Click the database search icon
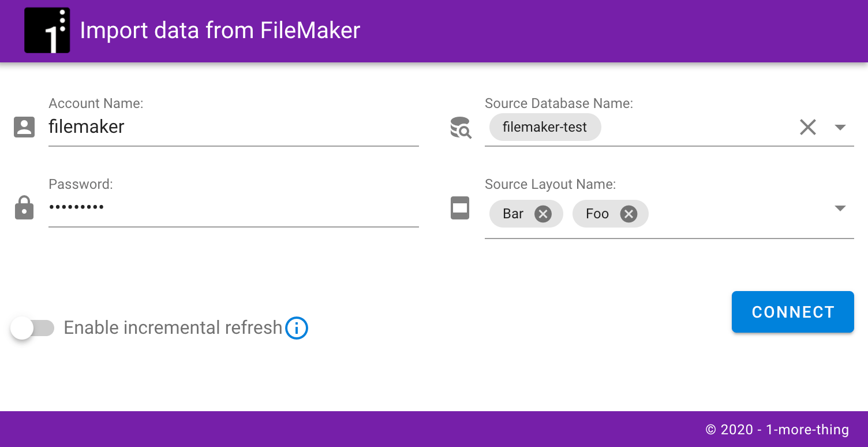 (461, 128)
